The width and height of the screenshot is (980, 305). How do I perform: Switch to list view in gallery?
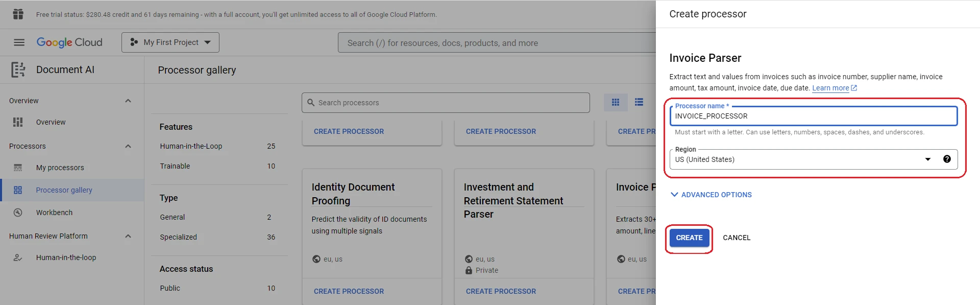[639, 102]
